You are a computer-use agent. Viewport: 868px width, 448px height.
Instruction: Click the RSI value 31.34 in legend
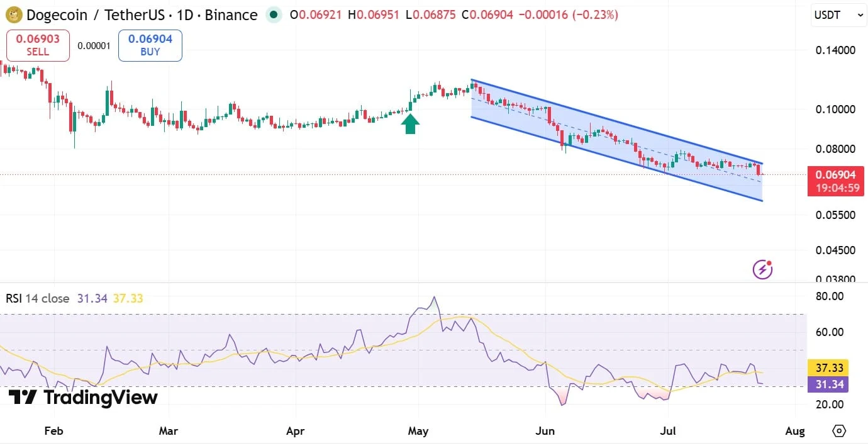coord(92,298)
